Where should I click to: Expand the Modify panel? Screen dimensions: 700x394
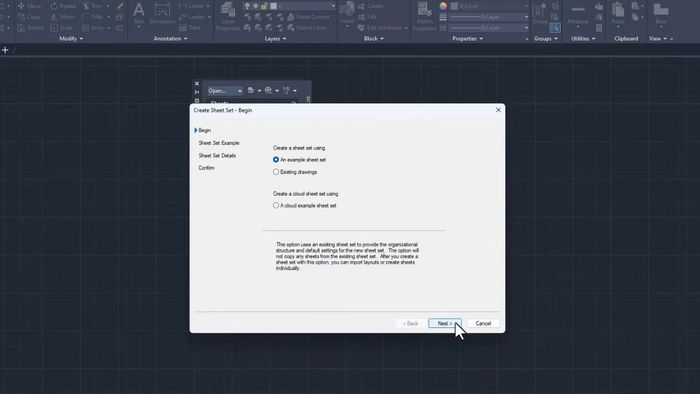[71, 39]
